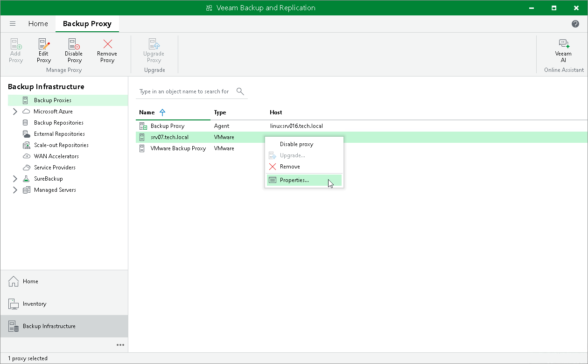Click the red X Remove icon in context menu
The image size is (588, 364).
pos(273,167)
